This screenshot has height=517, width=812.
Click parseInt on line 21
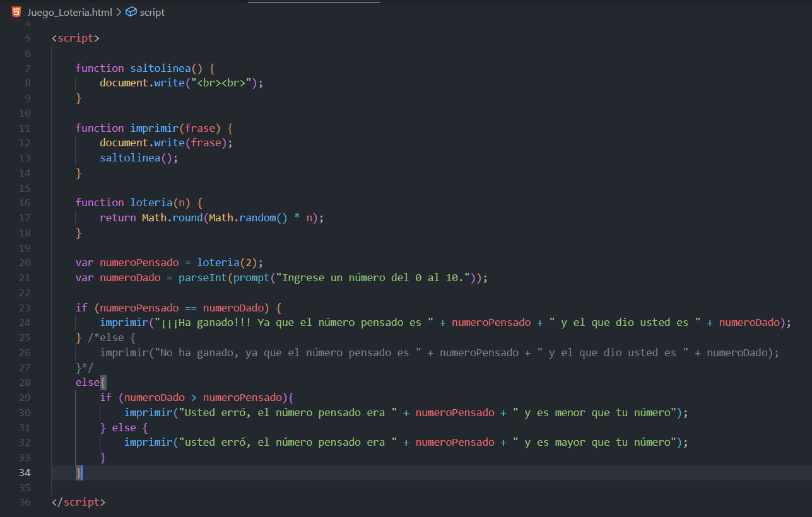pos(203,277)
